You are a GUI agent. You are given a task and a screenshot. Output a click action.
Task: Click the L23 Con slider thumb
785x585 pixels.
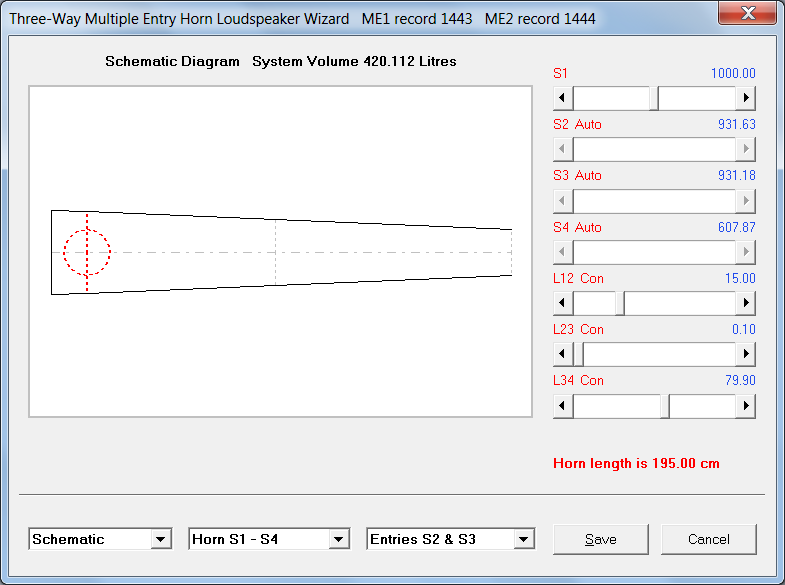click(x=578, y=354)
